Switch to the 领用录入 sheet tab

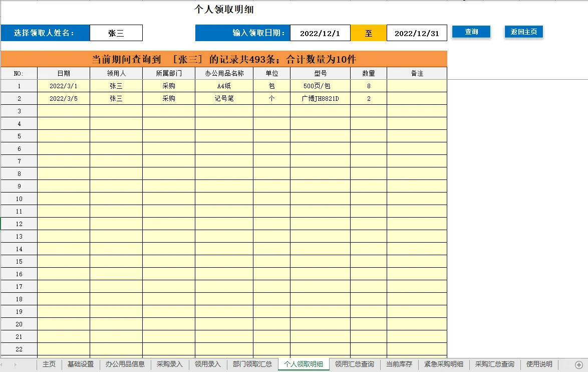[x=207, y=364]
